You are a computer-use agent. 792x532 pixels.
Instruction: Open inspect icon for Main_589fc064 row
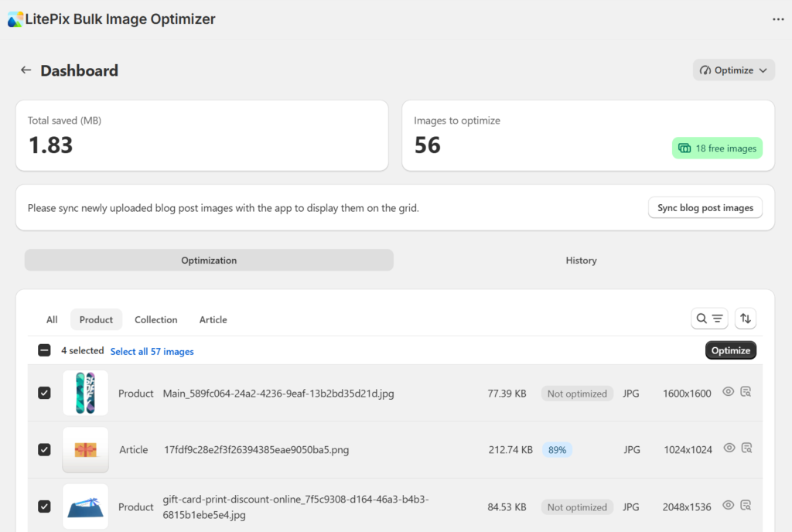click(x=746, y=392)
